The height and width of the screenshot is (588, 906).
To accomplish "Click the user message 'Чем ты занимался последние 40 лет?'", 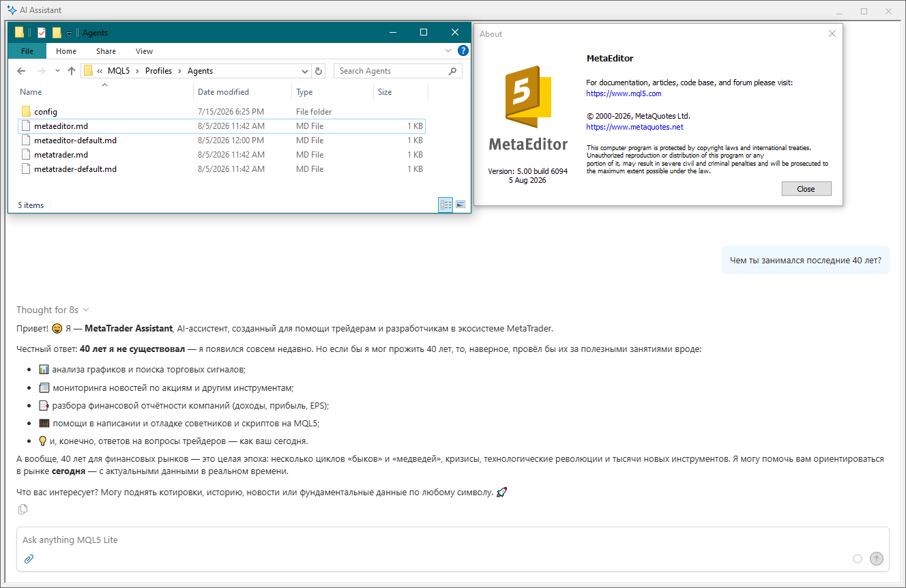I will coord(806,260).
